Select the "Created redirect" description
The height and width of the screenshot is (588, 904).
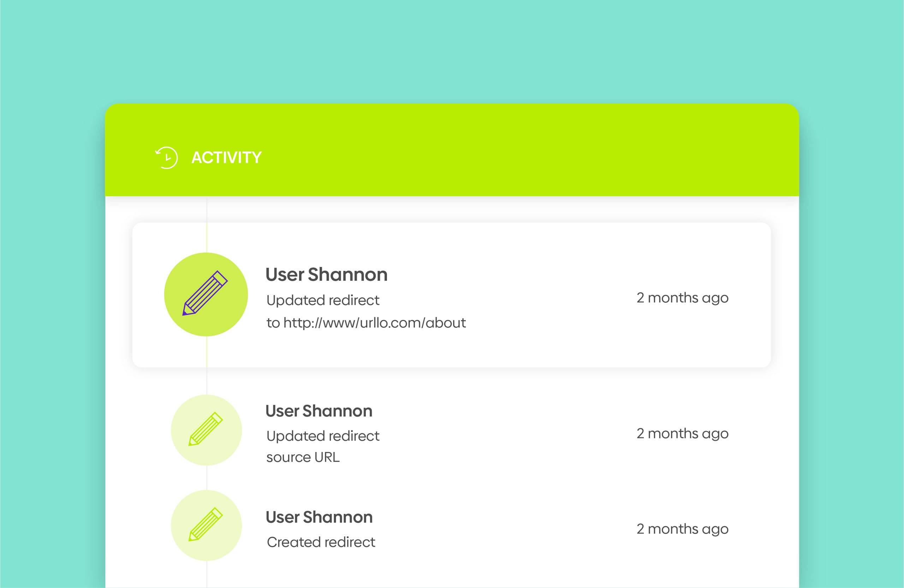321,542
